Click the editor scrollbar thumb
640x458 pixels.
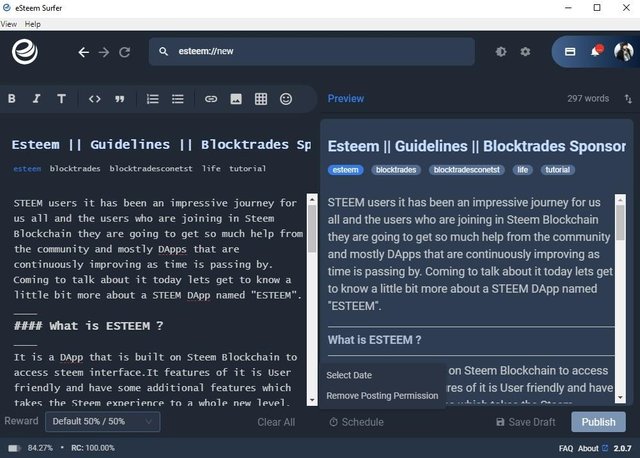(x=312, y=229)
